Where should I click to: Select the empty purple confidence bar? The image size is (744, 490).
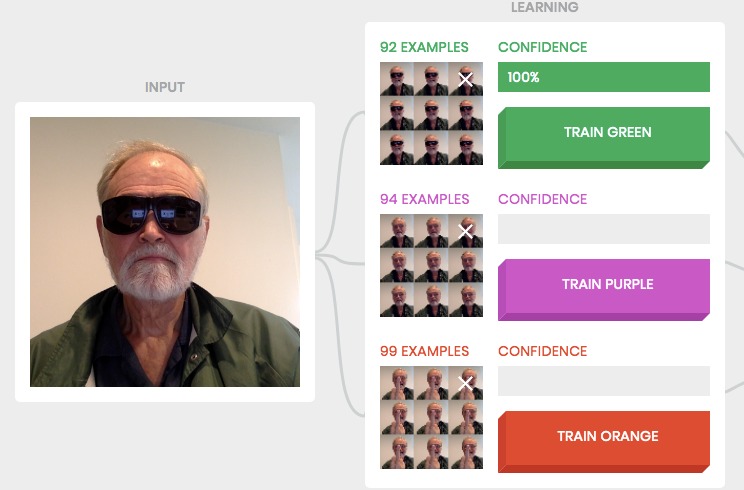[604, 229]
